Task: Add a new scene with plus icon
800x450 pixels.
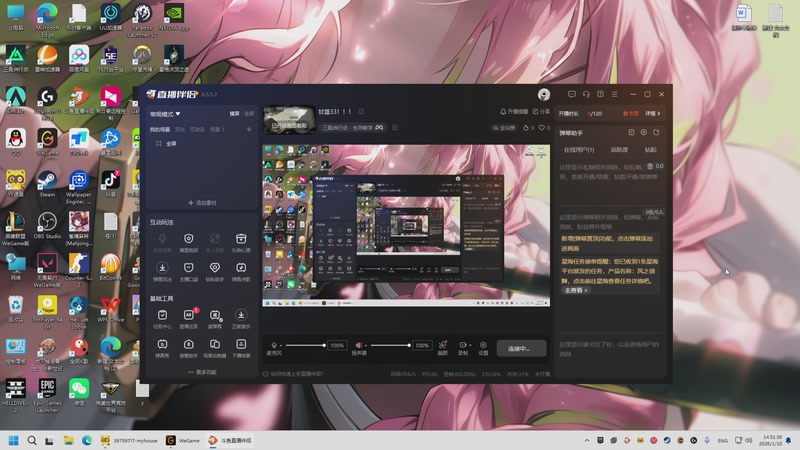Action: (249, 130)
